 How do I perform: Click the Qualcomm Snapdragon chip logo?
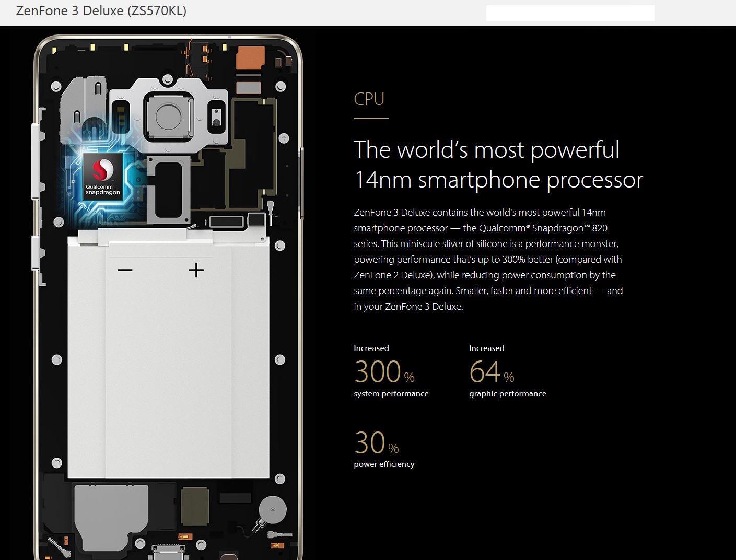[103, 176]
